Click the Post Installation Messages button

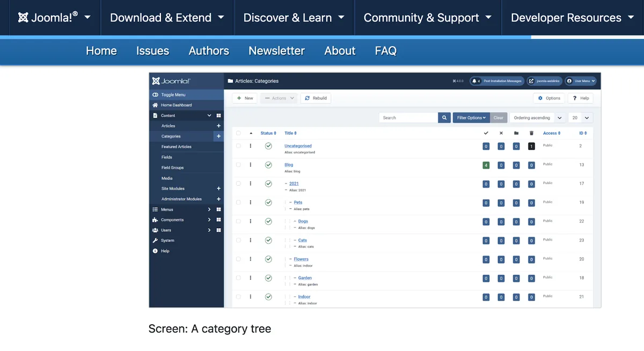tap(496, 81)
